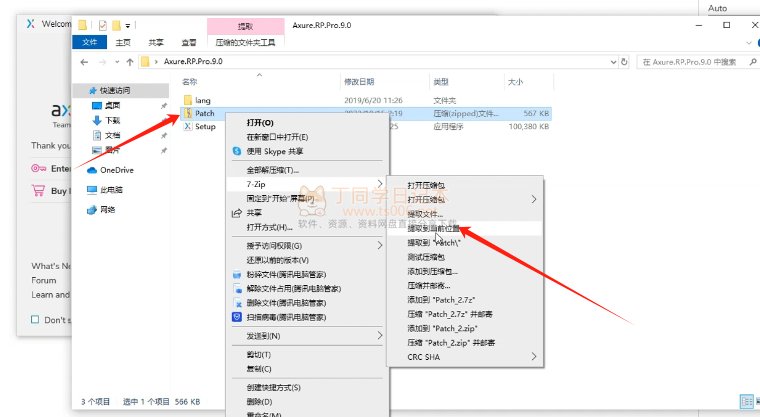Screen dimensions: 760x417
Task: Click the 扫描病毒(腾讯电脑管家) shield icon
Action: click(x=237, y=317)
